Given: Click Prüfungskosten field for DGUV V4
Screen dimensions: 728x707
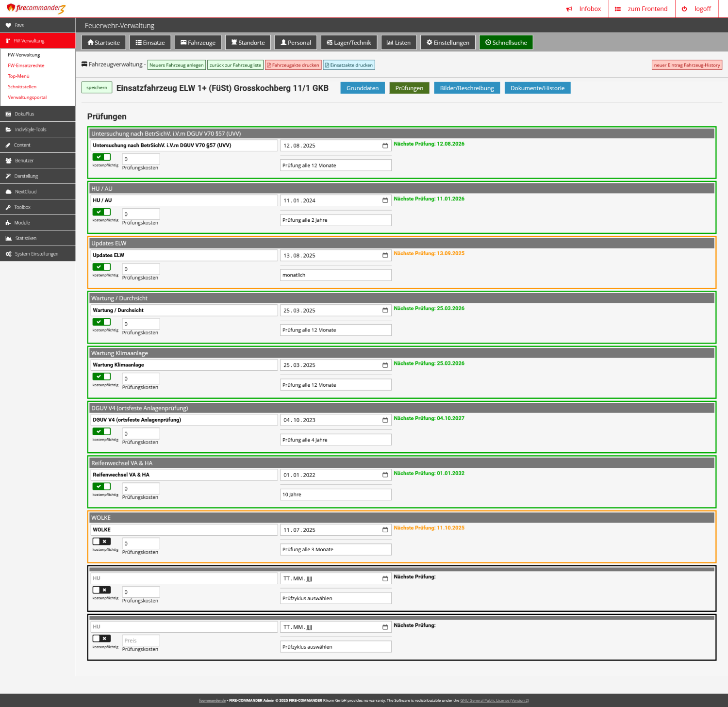Looking at the screenshot, I should (x=141, y=434).
